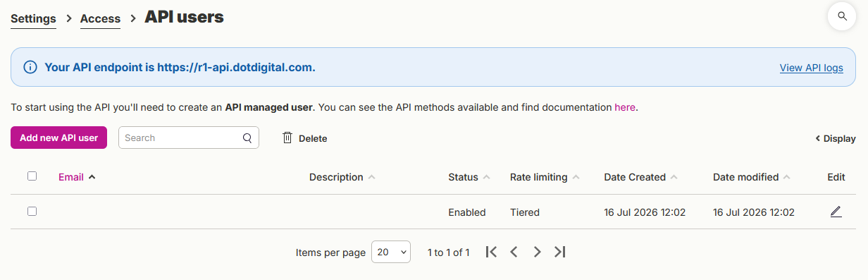Click the Add new API user button
This screenshot has height=280, width=868.
[x=58, y=138]
